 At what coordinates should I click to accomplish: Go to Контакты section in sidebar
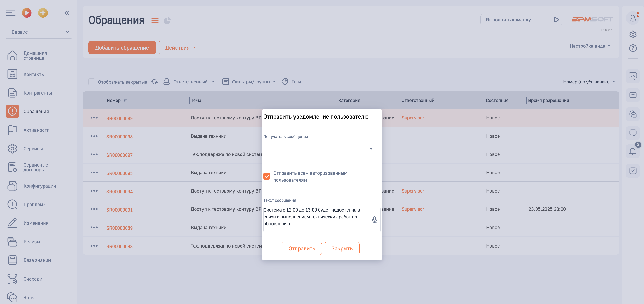[x=34, y=74]
